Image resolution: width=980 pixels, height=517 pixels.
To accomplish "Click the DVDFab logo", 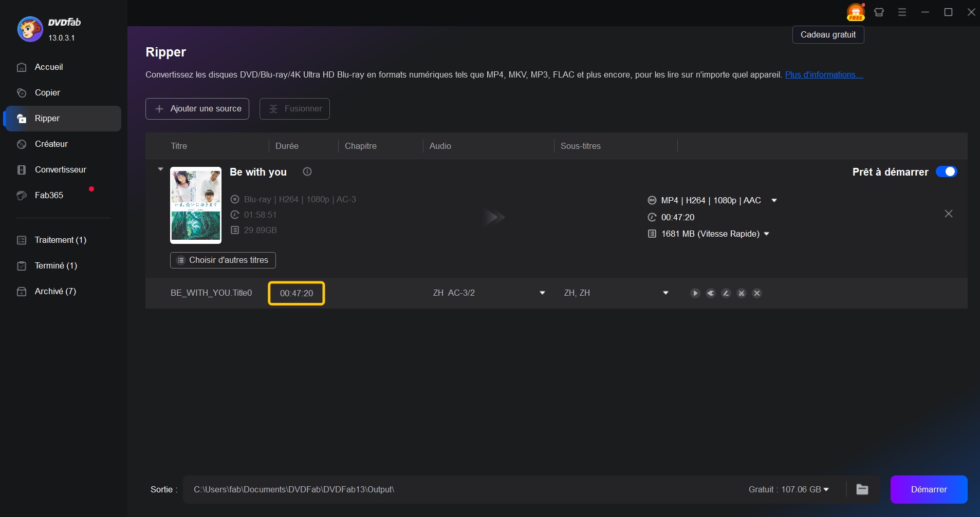I will [x=30, y=29].
